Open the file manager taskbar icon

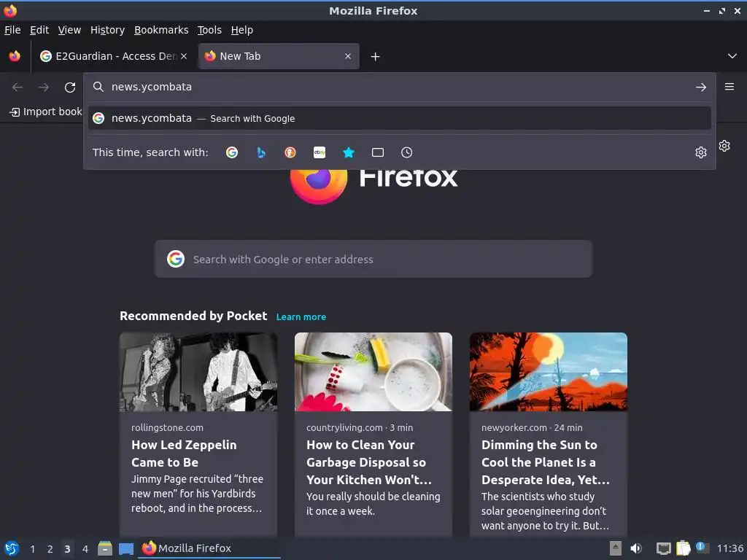(105, 548)
